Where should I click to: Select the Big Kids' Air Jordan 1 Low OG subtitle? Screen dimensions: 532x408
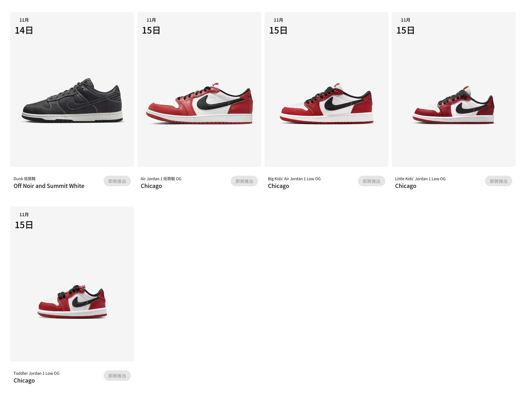(294, 179)
